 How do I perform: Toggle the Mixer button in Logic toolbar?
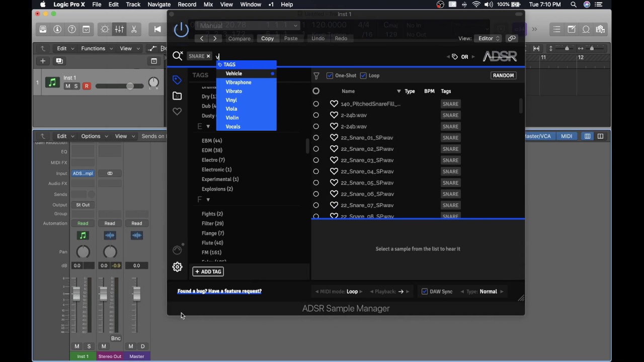[119, 29]
